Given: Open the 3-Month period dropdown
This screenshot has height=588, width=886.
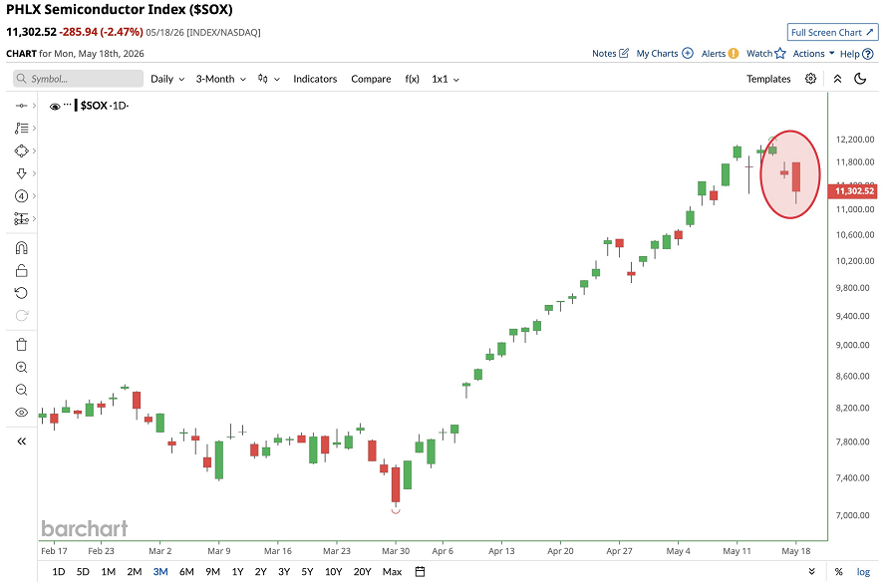Looking at the screenshot, I should (221, 79).
